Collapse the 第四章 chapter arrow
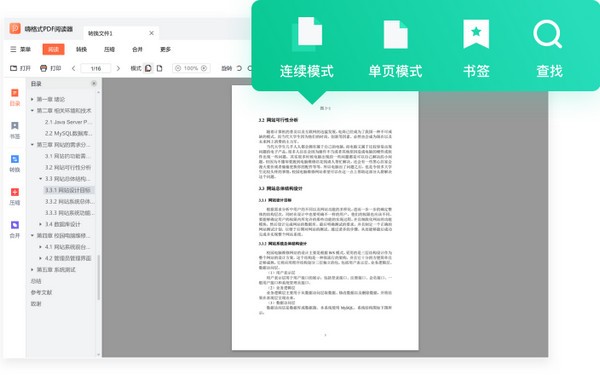Image resolution: width=600 pixels, height=375 pixels. (x=33, y=235)
